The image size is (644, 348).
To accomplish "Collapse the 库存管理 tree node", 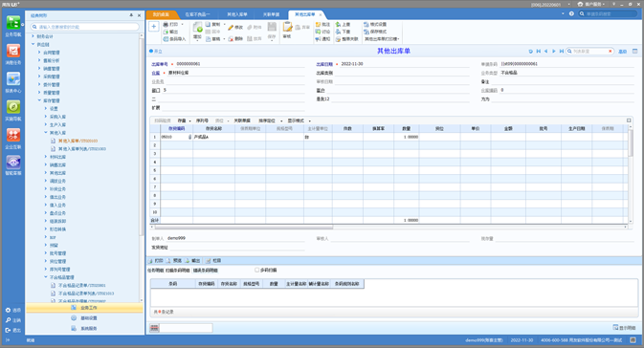I will (x=39, y=100).
